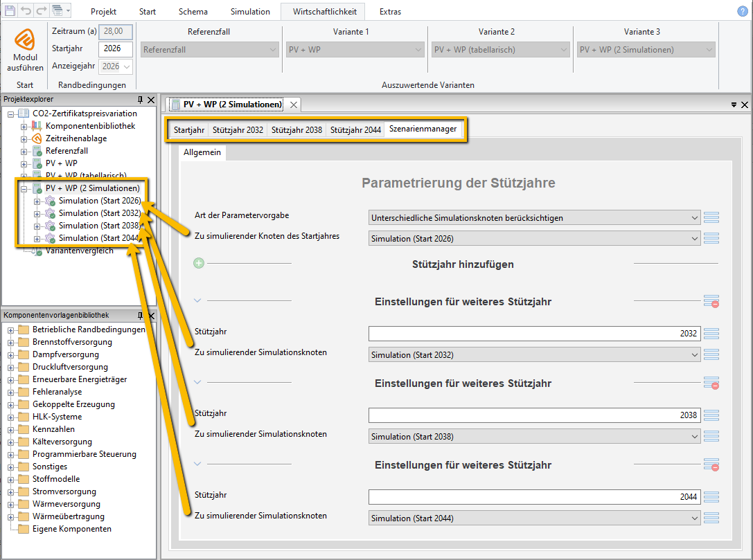Viewport: 753px width, 560px height.
Task: Select Zeitreihenablage in project tree
Action: click(x=76, y=138)
